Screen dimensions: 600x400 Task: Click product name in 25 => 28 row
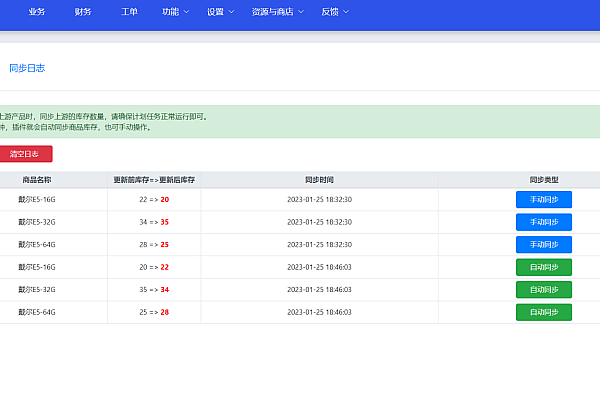[37, 312]
